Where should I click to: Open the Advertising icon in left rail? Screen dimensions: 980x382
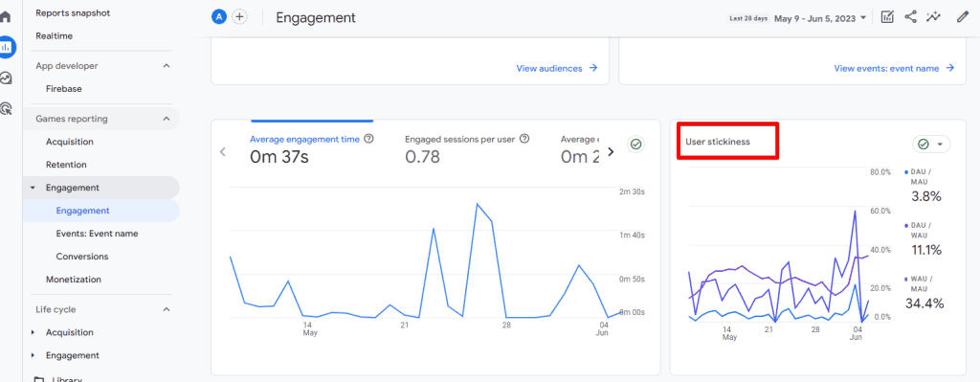tap(7, 109)
